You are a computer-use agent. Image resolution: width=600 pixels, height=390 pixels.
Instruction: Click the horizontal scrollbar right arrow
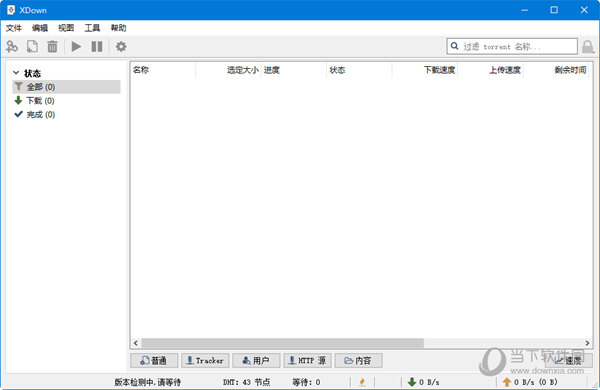[x=587, y=343]
